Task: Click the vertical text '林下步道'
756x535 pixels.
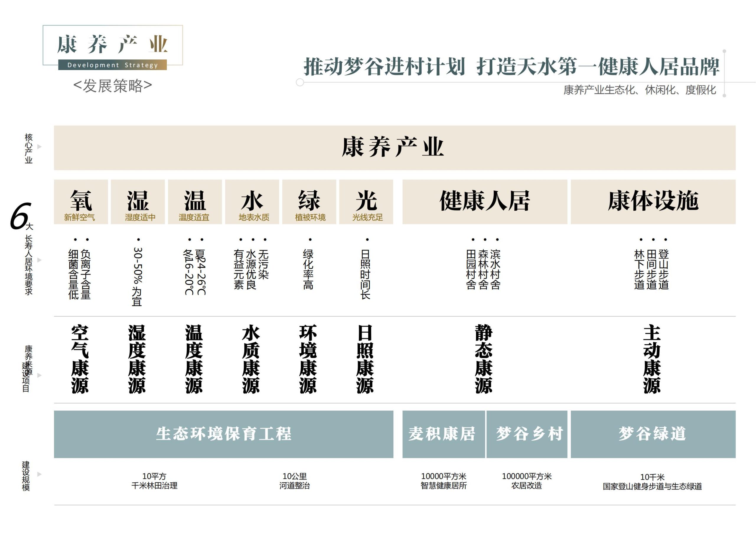Action: 639,269
